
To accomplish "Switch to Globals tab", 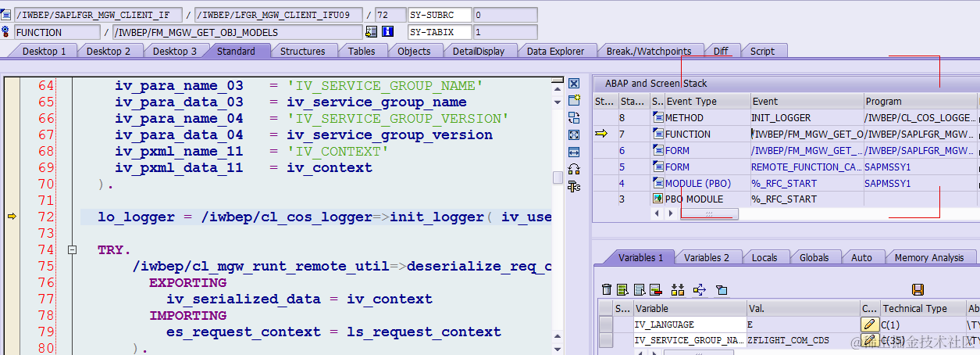I will [814, 257].
